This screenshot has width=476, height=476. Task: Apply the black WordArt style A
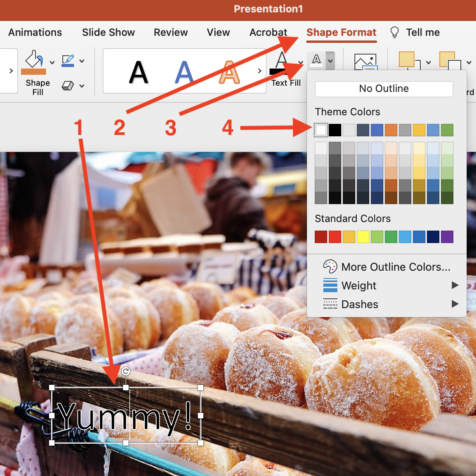click(139, 72)
